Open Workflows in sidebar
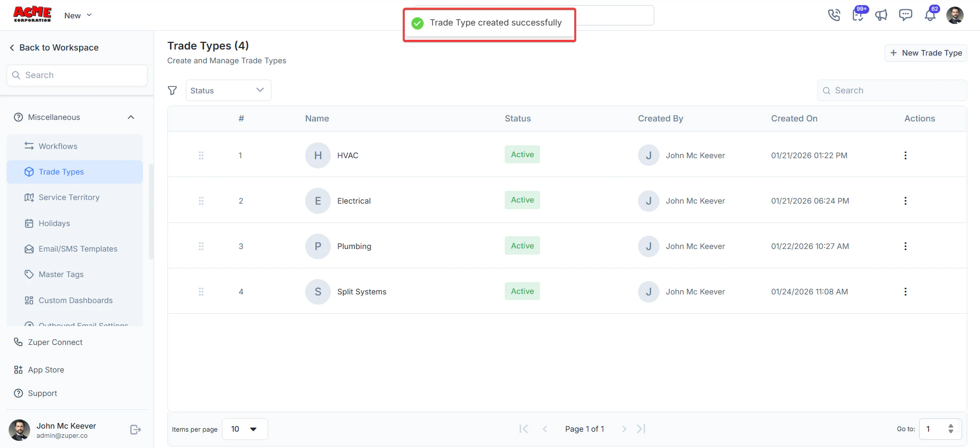980x448 pixels. [x=75, y=146]
